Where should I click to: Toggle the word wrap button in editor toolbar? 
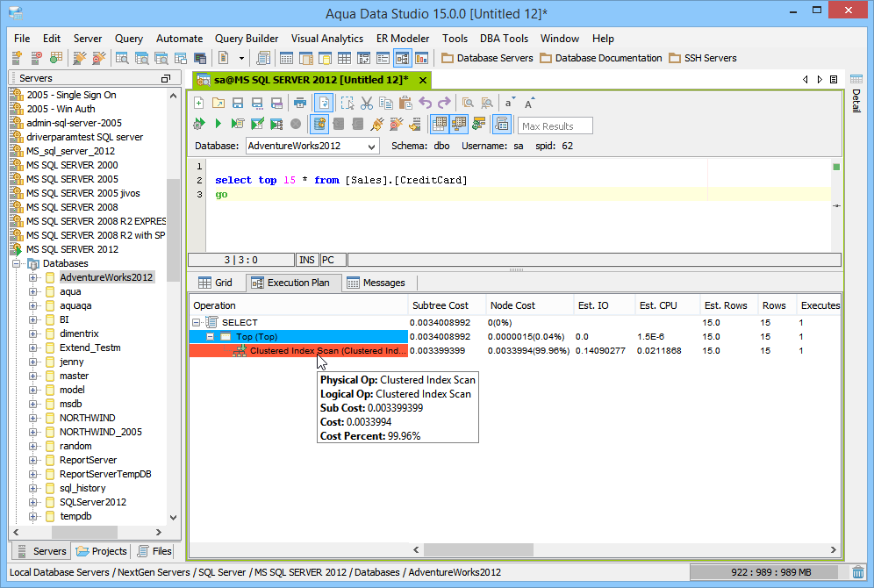pos(324,103)
